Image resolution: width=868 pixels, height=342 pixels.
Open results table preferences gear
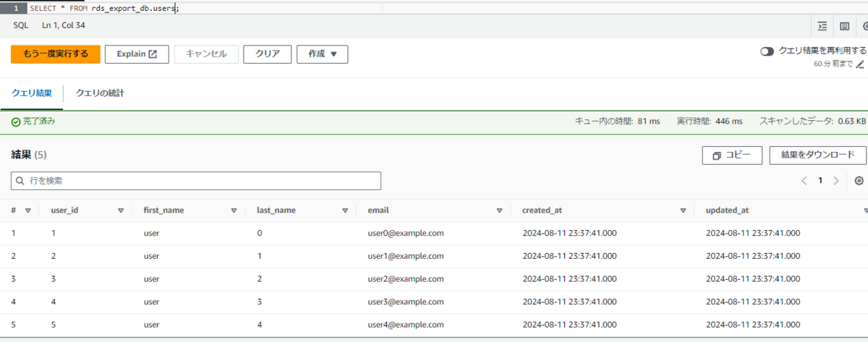[859, 181]
